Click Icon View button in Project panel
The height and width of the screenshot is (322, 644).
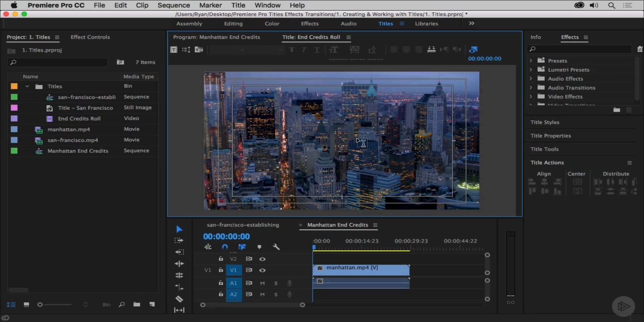(26, 305)
